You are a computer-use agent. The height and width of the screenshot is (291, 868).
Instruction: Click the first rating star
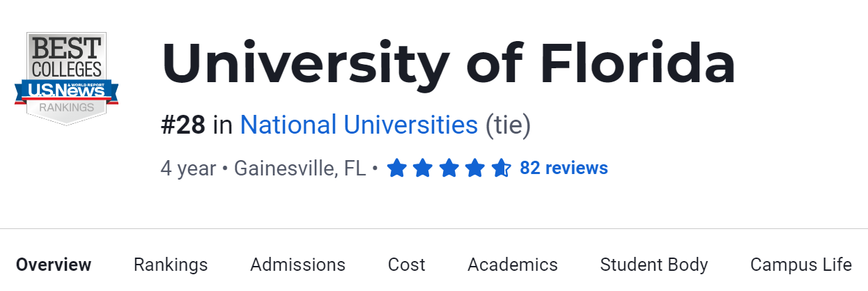tap(396, 168)
